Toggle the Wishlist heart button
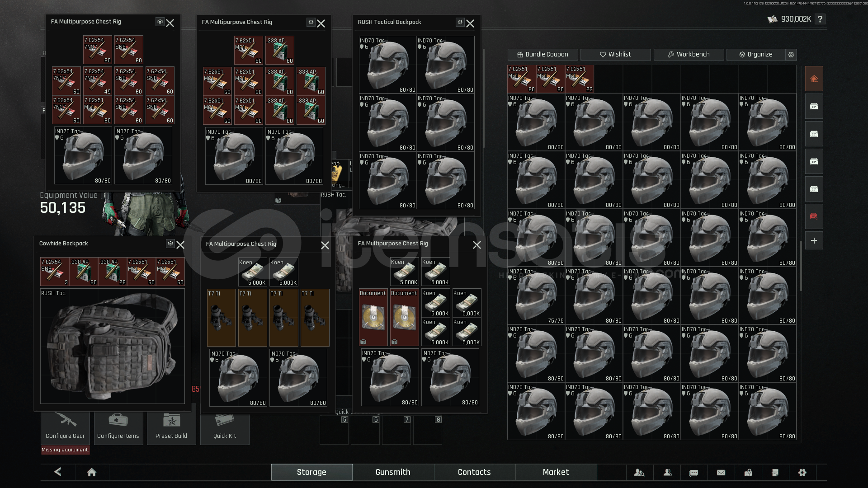 coord(615,55)
